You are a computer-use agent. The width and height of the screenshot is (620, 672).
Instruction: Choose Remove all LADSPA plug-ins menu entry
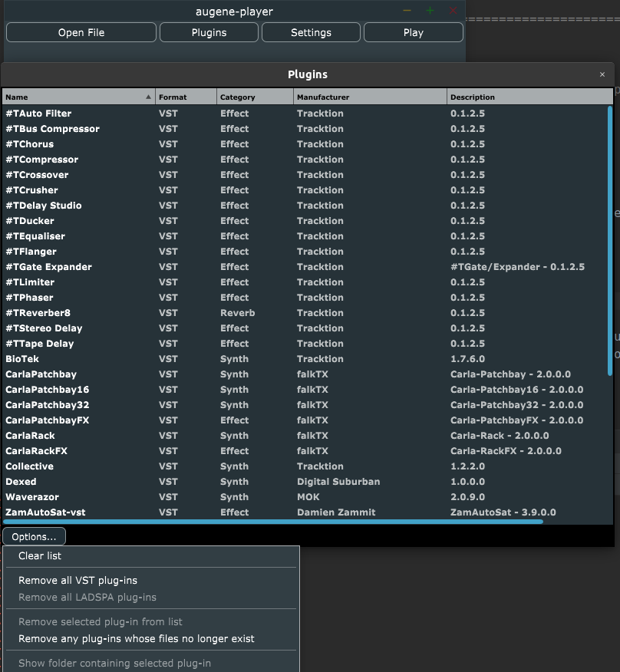tap(151, 597)
